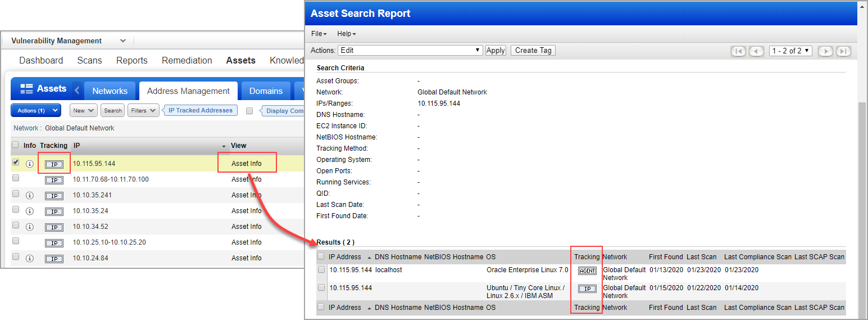Click the IP Tracked Addresses filter tag
The height and width of the screenshot is (320, 868).
[x=201, y=110]
